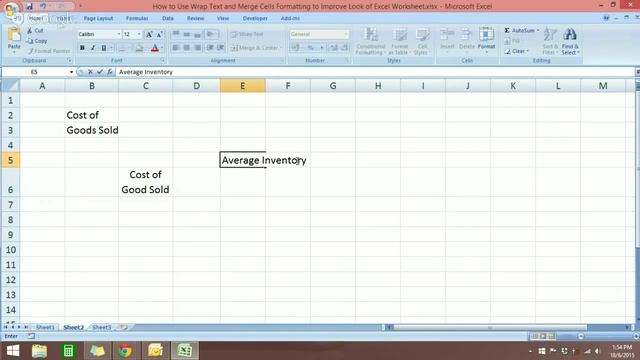Toggle Bold formatting
The width and height of the screenshot is (640, 360).
[82, 48]
